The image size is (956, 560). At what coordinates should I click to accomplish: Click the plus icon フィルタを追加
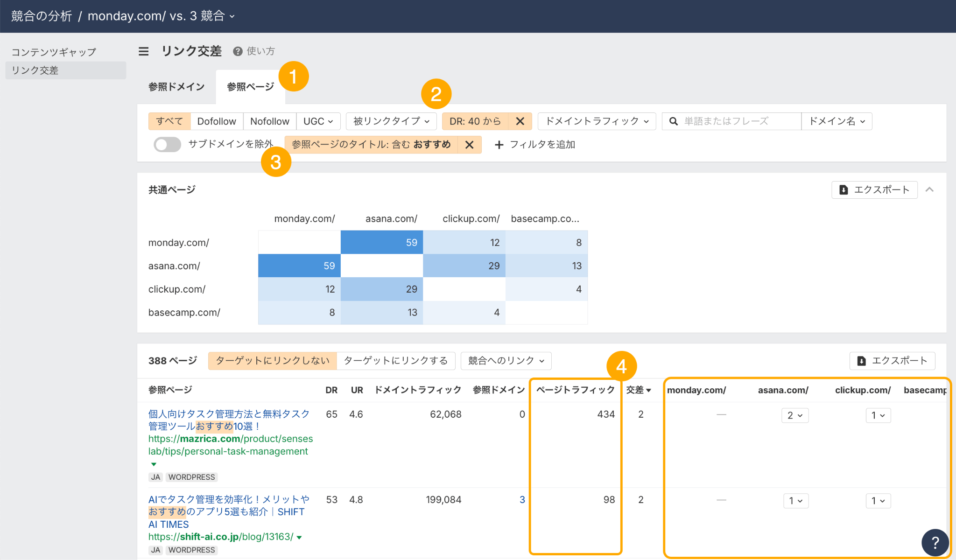pyautogui.click(x=499, y=145)
